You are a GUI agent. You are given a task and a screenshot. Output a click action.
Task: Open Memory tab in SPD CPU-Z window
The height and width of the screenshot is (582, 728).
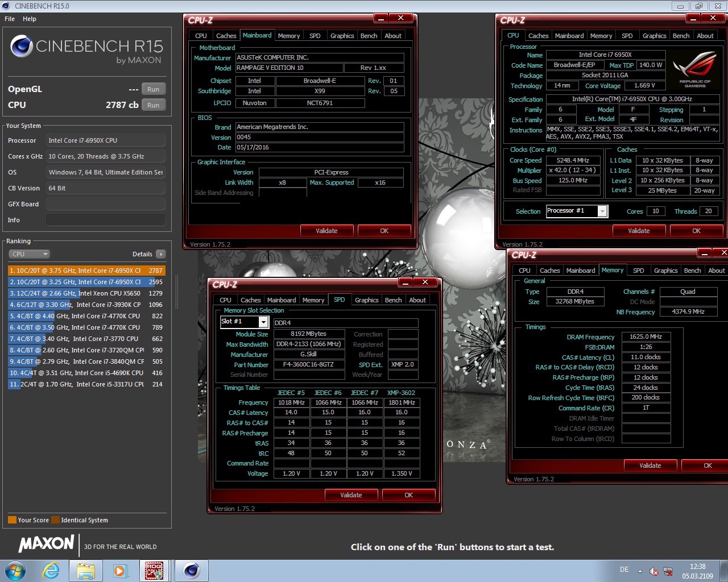pyautogui.click(x=313, y=300)
